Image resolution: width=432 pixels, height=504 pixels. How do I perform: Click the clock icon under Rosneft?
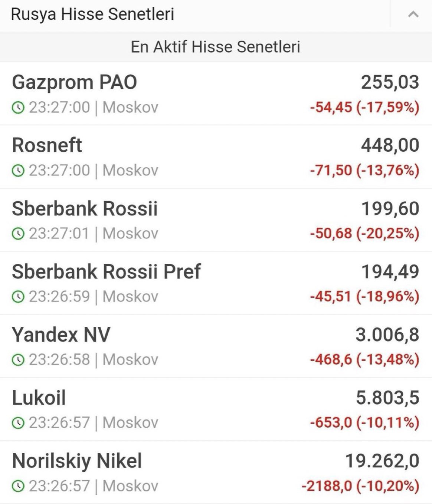click(18, 171)
